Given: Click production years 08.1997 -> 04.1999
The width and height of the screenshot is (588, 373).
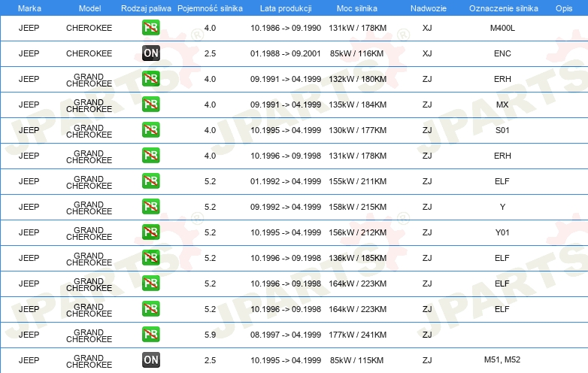Looking at the screenshot, I should [x=286, y=335].
